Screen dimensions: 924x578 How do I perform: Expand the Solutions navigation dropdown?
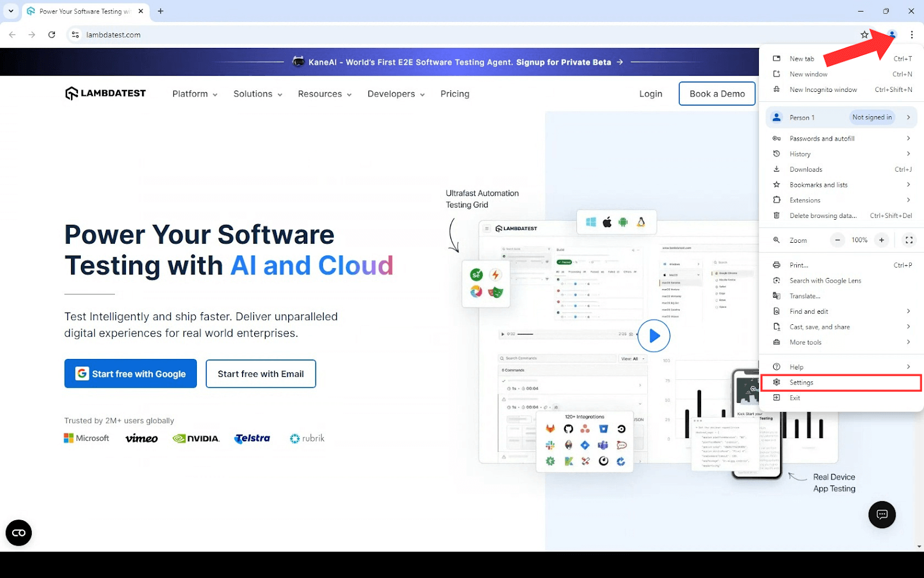coord(258,94)
